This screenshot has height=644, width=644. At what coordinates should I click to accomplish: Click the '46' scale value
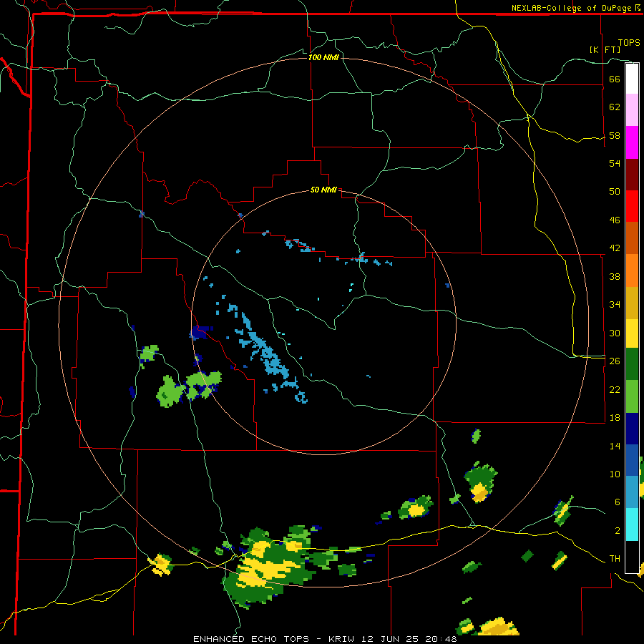pyautogui.click(x=615, y=220)
